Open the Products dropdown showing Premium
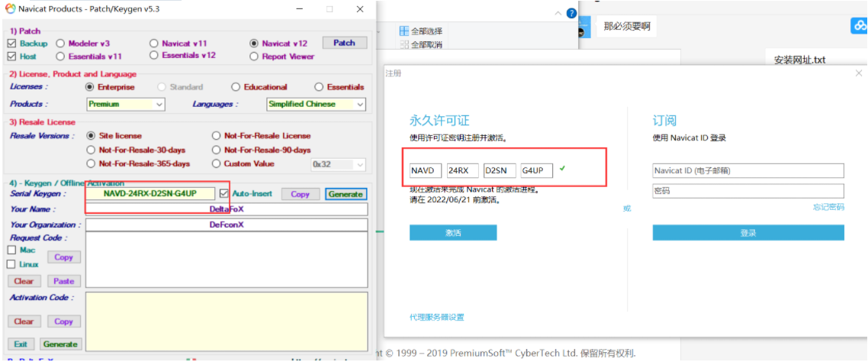 pos(126,104)
